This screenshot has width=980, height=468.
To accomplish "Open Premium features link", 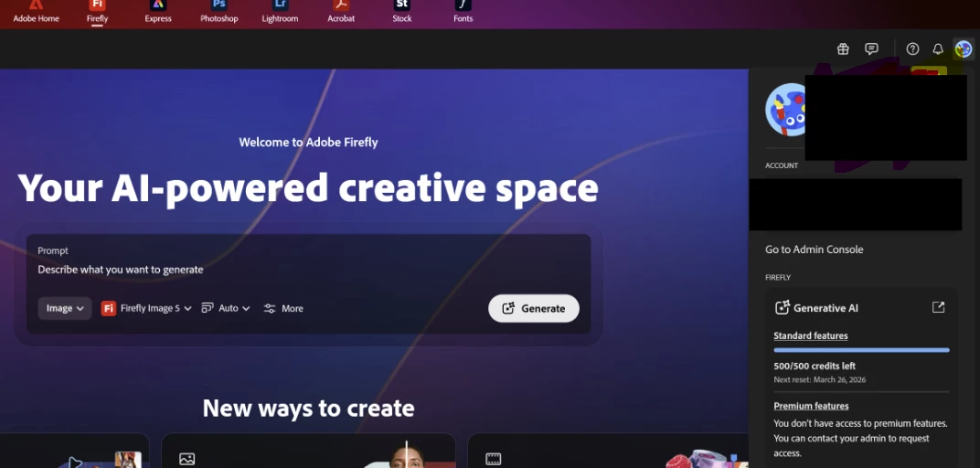I will 811,406.
